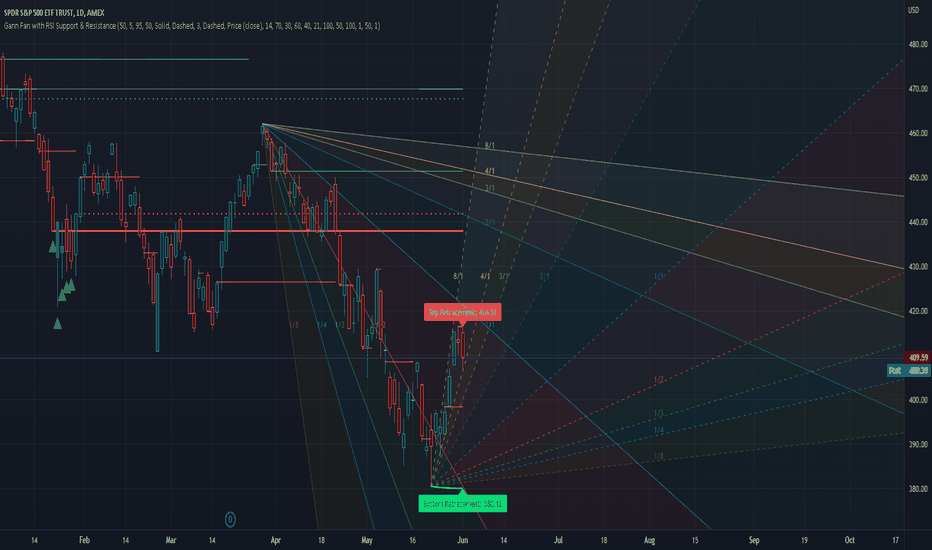Click the Jun label on time axis
Image resolution: width=932 pixels, height=550 pixels.
click(462, 540)
